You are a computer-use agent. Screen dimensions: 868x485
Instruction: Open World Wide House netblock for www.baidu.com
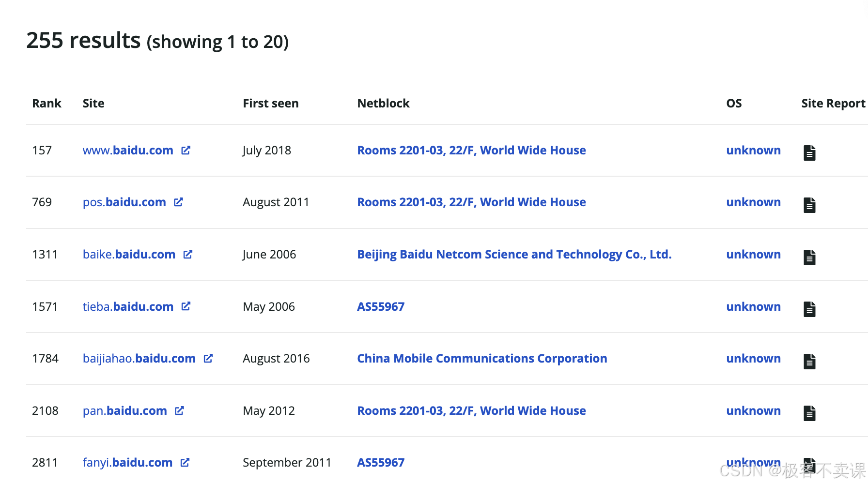click(x=471, y=151)
